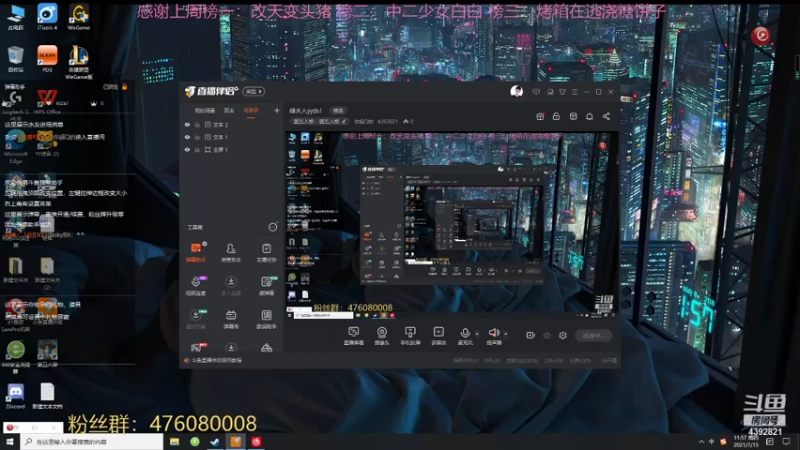Select the orange highlighted scene tab
This screenshot has width=800, height=450.
point(251,111)
